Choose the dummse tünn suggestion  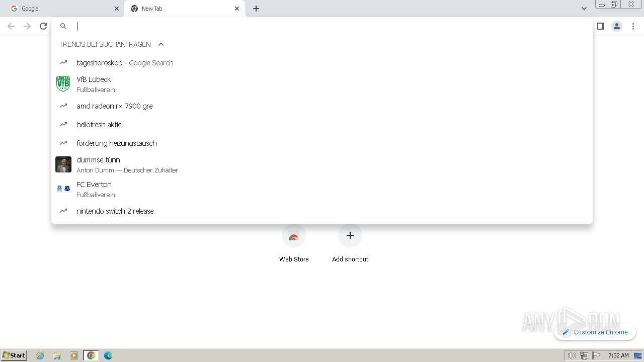tap(322, 164)
